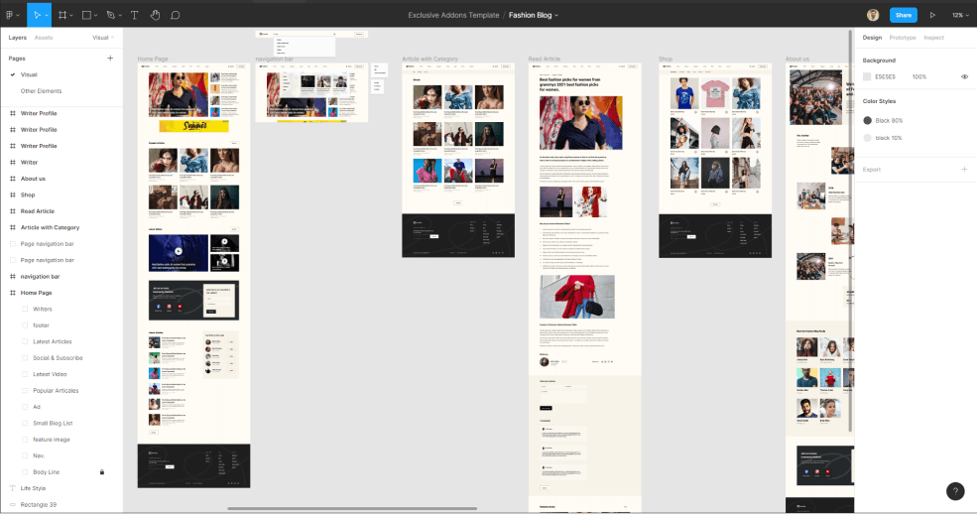
Task: Add a new page with plus icon
Action: click(x=111, y=59)
